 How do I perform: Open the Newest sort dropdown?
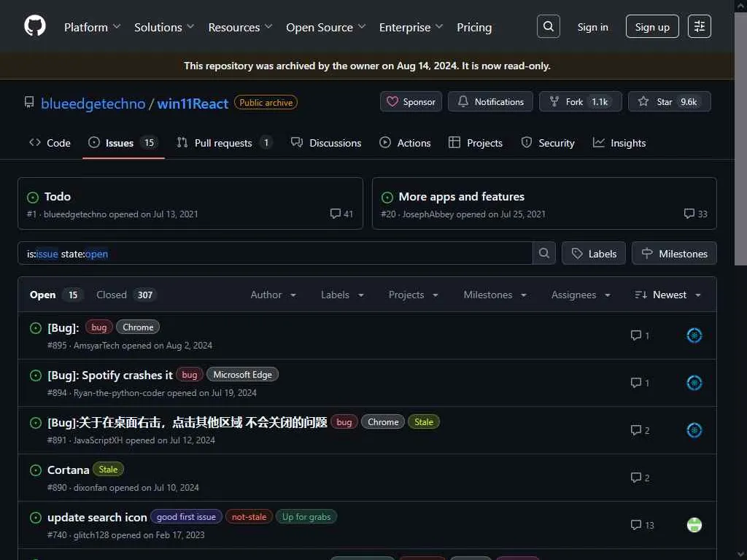(668, 295)
